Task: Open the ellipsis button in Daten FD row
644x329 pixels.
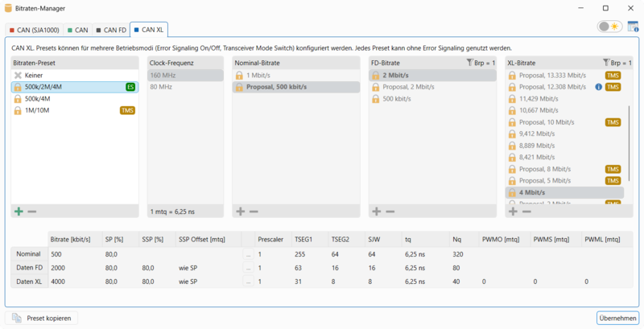Action: coord(248,268)
